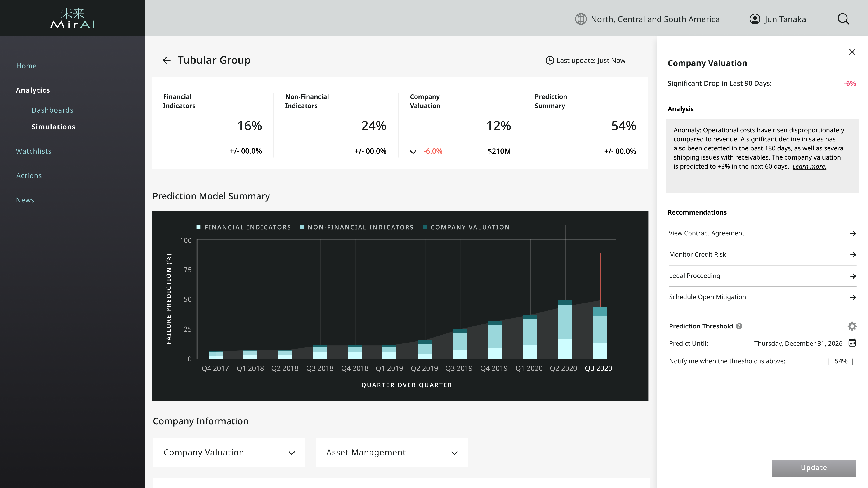Click the globe region icon
This screenshot has height=488, width=868.
pyautogui.click(x=580, y=19)
